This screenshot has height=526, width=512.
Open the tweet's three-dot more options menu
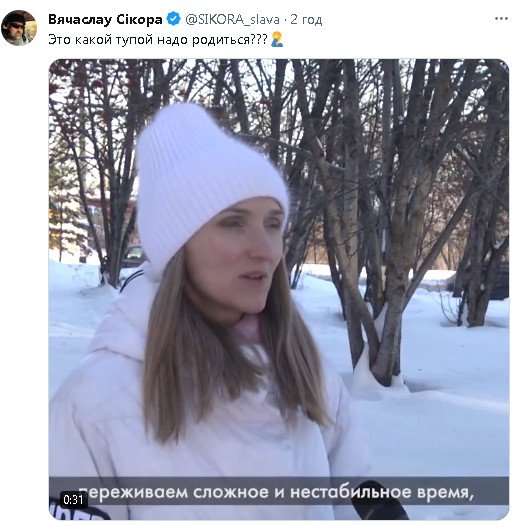[501, 19]
